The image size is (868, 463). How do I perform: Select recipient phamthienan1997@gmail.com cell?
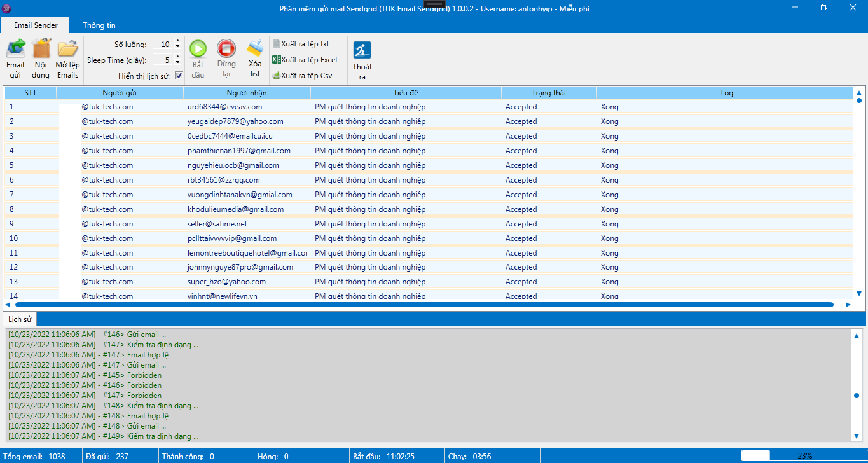click(x=247, y=151)
